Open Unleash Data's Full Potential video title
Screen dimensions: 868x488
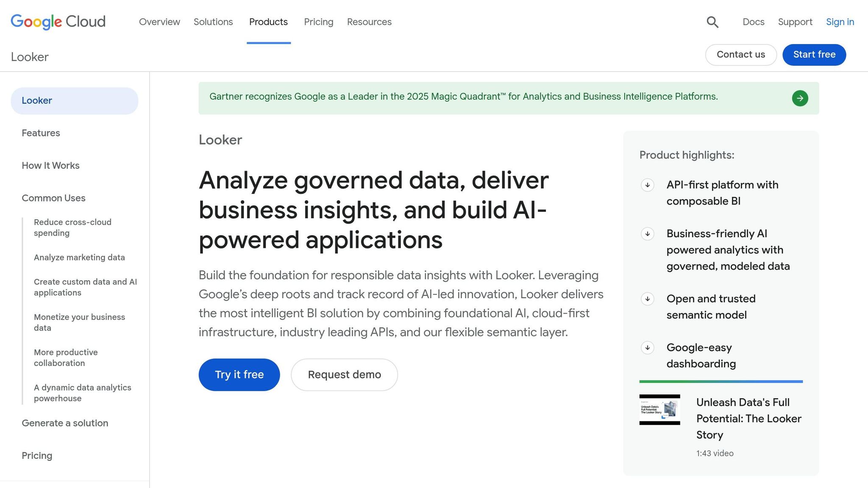(748, 418)
